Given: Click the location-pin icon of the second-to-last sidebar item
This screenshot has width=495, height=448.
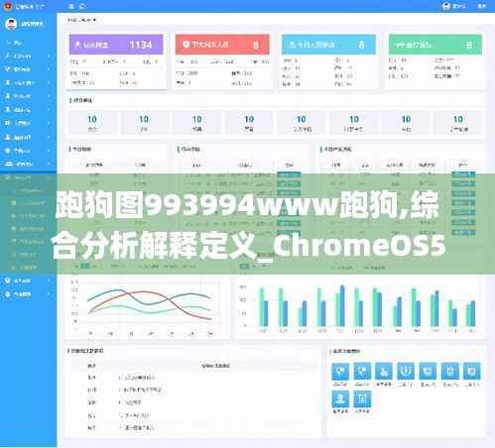Looking at the screenshot, I should [x=8, y=280].
